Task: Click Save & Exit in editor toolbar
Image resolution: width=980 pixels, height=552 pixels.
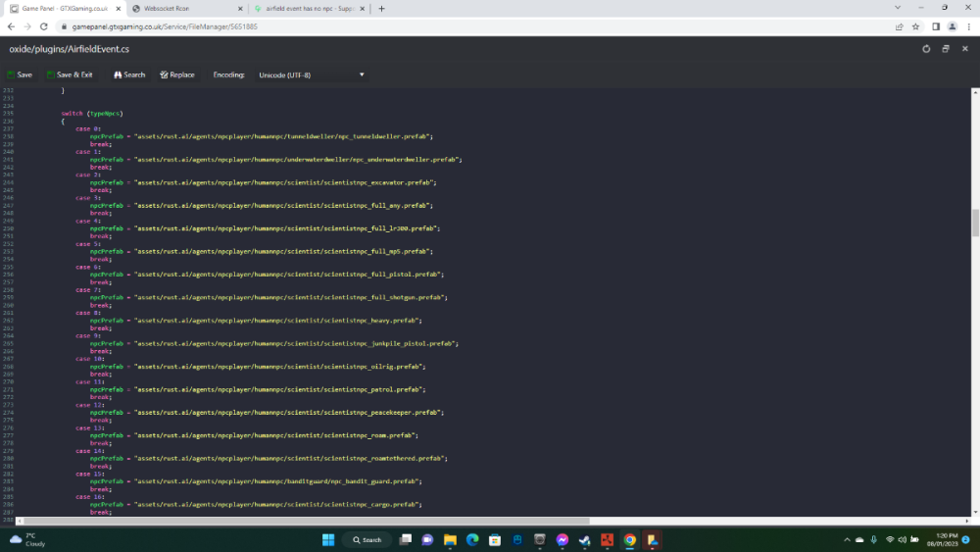Action: coord(70,75)
